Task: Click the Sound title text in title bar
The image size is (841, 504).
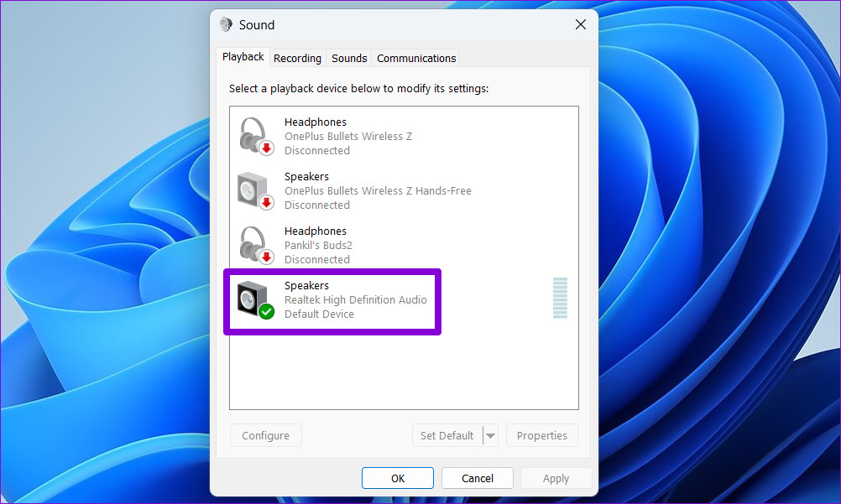Action: click(x=257, y=25)
